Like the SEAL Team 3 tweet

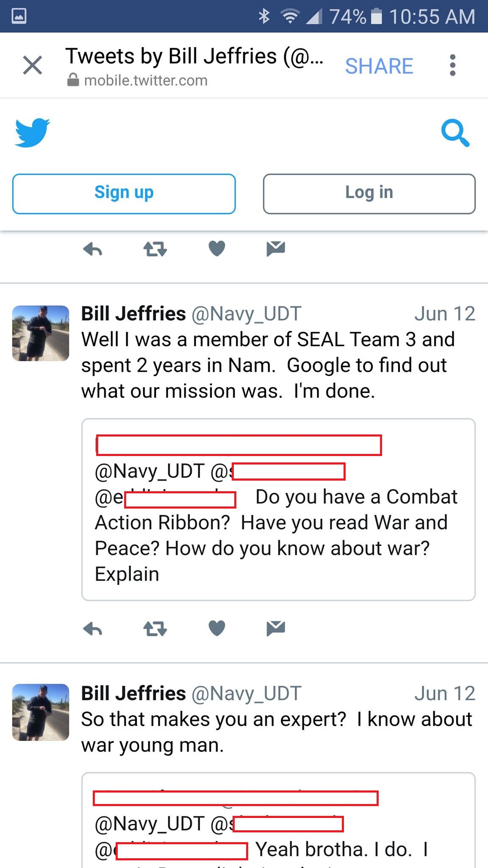coord(217,628)
